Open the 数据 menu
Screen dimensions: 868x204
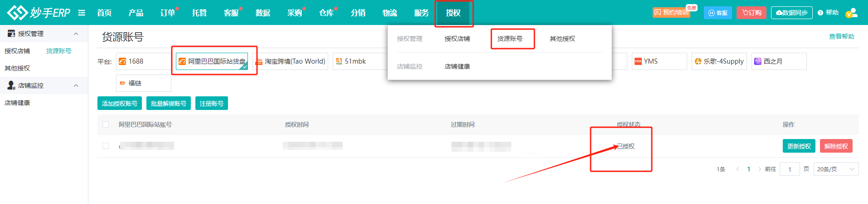pyautogui.click(x=263, y=13)
